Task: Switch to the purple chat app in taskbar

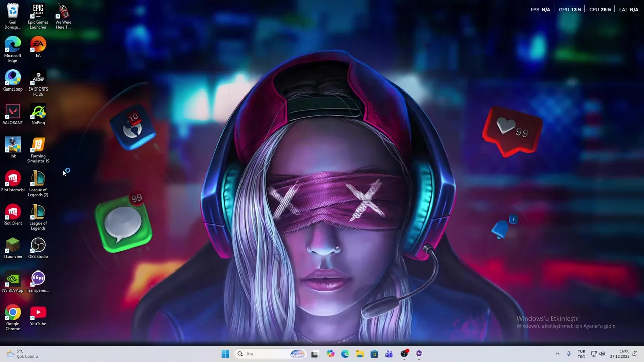Action: point(419,354)
